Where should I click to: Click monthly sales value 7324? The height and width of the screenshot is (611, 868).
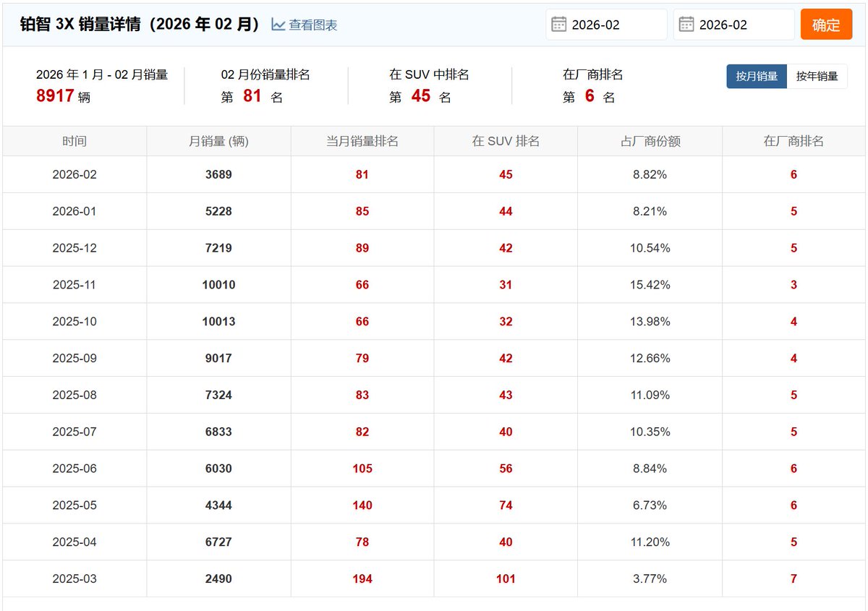pyautogui.click(x=218, y=395)
